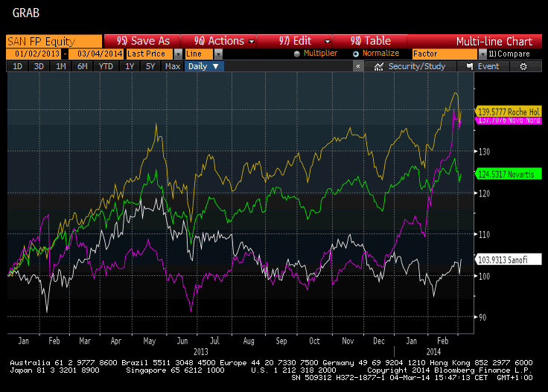
Task: Click the 2014 year label
Action: click(433, 352)
